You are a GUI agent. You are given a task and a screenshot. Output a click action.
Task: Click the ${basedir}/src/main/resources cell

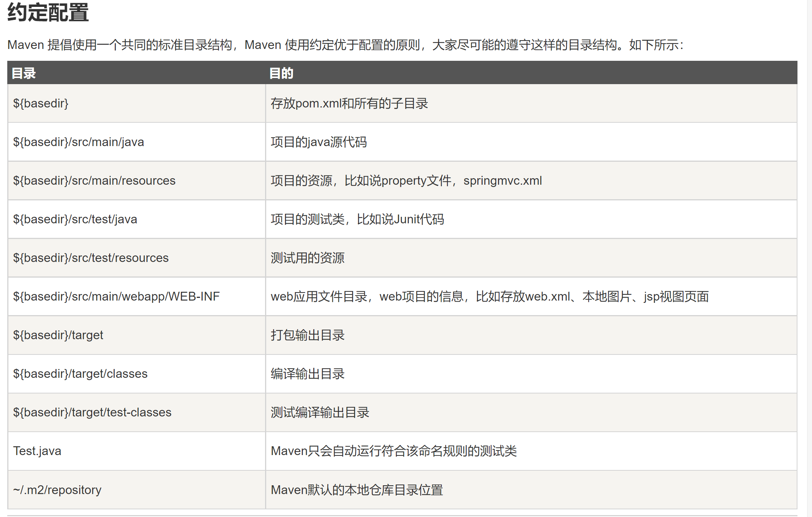94,180
